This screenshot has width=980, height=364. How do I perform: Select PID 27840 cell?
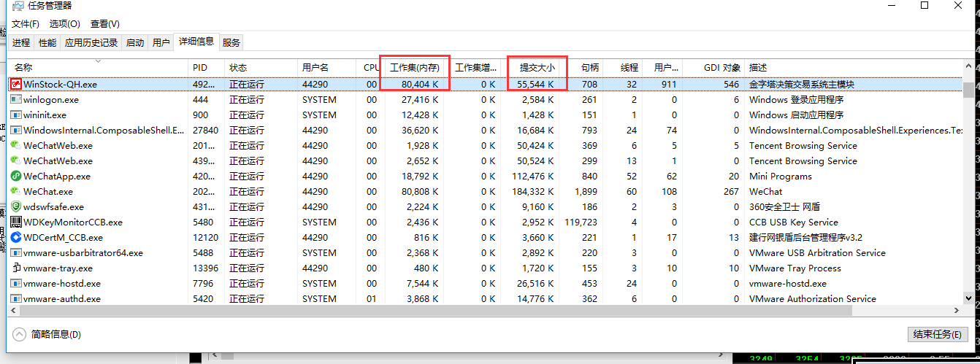206,130
